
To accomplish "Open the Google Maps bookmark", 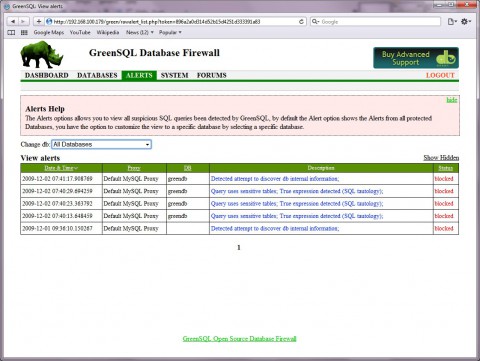I will coord(49,33).
